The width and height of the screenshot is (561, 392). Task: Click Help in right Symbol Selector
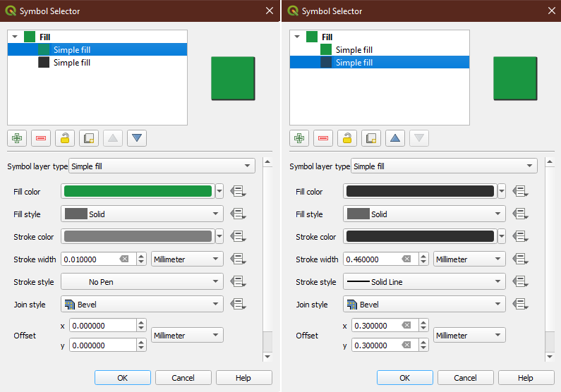pyautogui.click(x=526, y=378)
